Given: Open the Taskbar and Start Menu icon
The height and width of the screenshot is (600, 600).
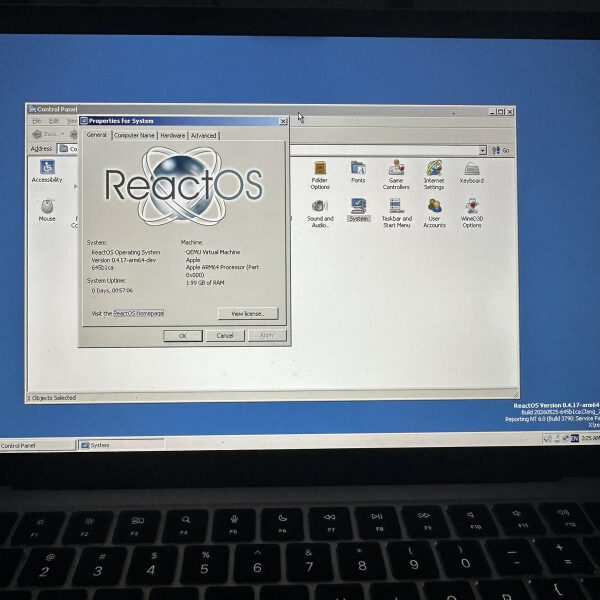Looking at the screenshot, I should point(396,214).
